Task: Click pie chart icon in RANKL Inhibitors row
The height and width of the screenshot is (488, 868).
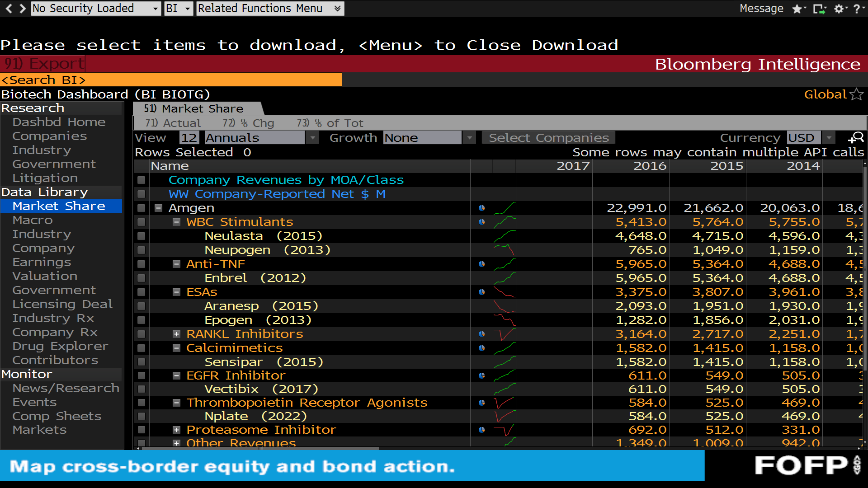Action: pos(481,334)
